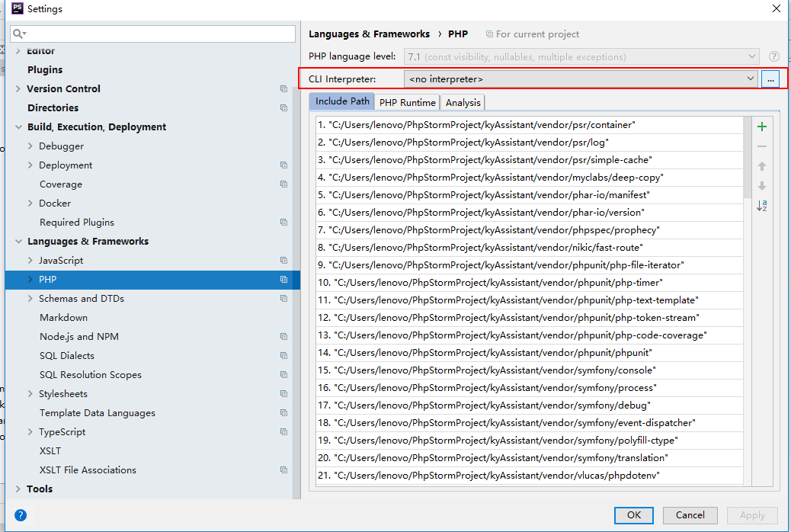Expand the JavaScript tree node
The height and width of the screenshot is (532, 791).
[30, 261]
